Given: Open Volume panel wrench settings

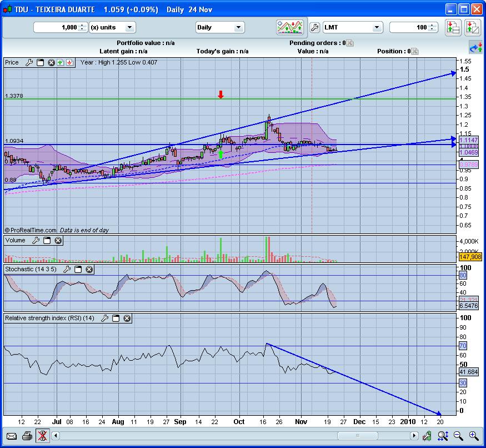Looking at the screenshot, I should coord(36,241).
